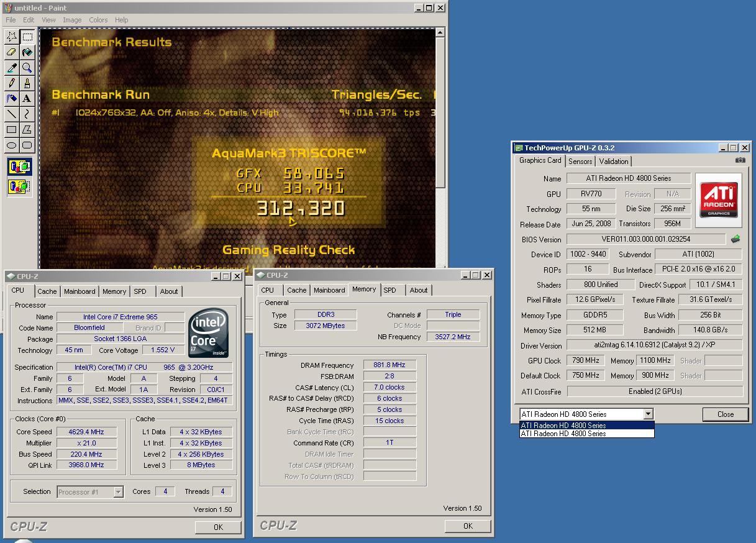The image size is (756, 543).
Task: Expand the GPU selection dropdown arrow in GPU-Z
Action: [x=648, y=414]
